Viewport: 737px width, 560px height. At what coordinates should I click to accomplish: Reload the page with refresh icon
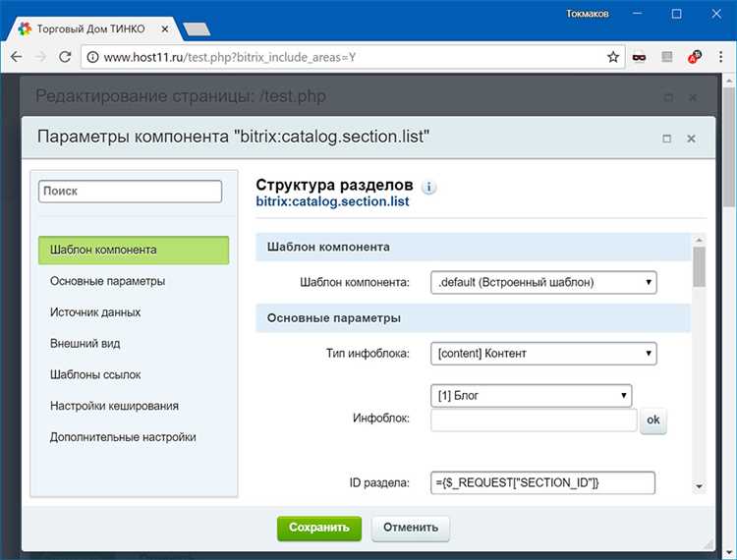point(65,57)
